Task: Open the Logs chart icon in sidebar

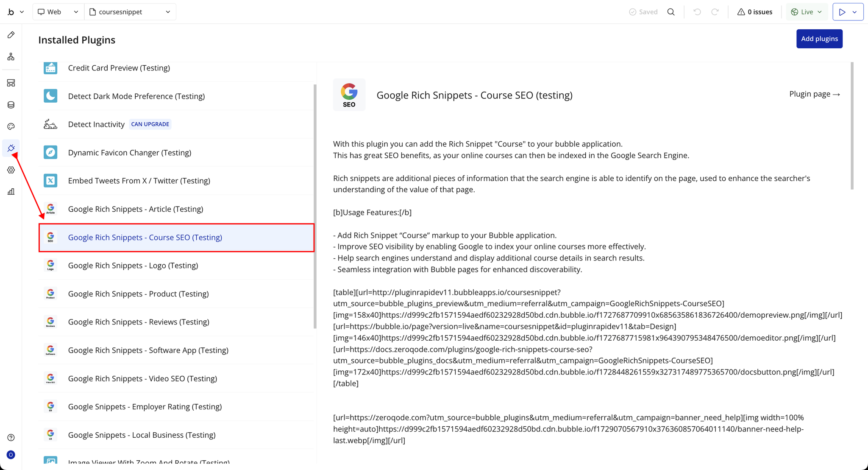Action: tap(11, 192)
